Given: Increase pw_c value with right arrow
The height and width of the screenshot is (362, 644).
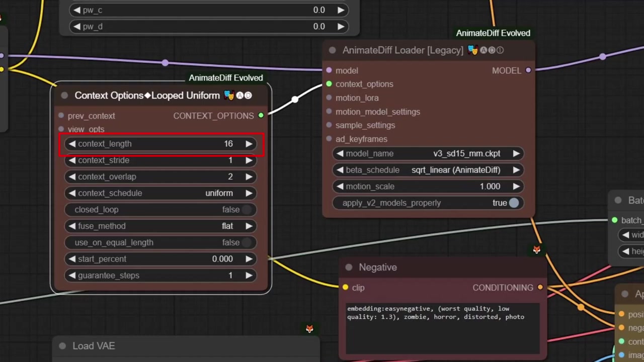Looking at the screenshot, I should [x=341, y=10].
